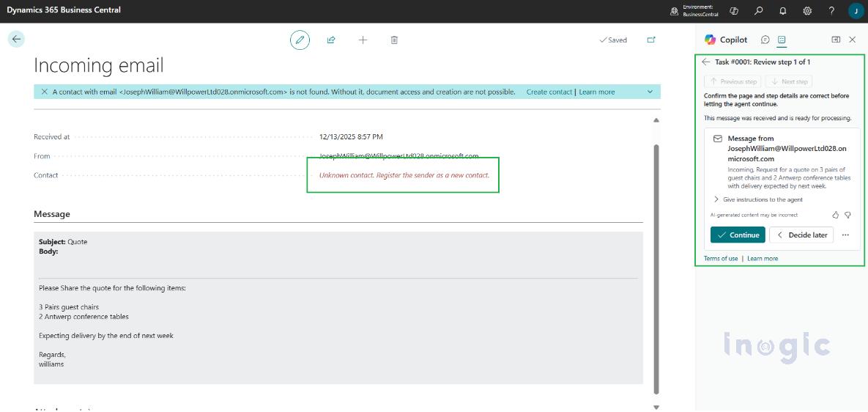Click the share icon in the toolbar
Screen dimensions: 868x412
point(331,40)
